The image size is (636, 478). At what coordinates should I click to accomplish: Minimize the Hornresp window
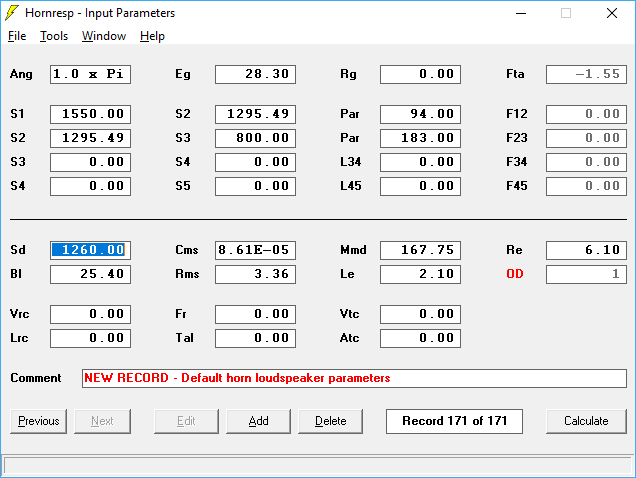point(521,13)
